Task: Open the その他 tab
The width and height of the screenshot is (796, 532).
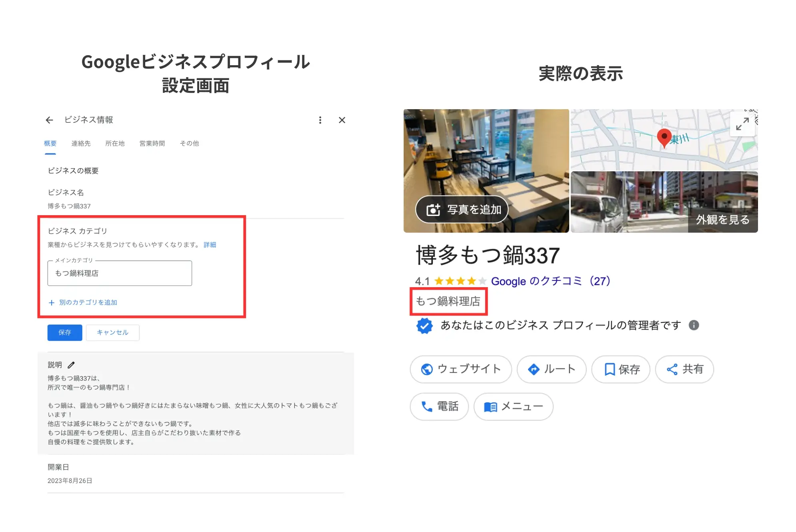Action: [189, 143]
